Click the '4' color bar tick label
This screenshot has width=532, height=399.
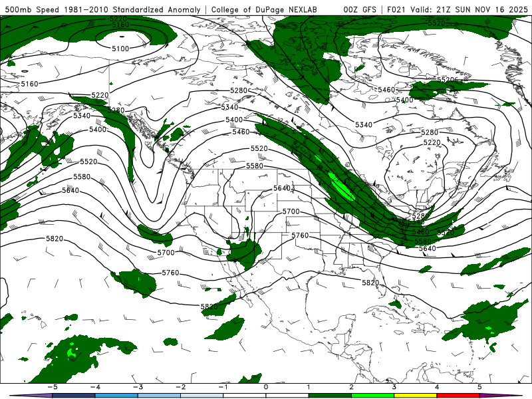pos(437,387)
